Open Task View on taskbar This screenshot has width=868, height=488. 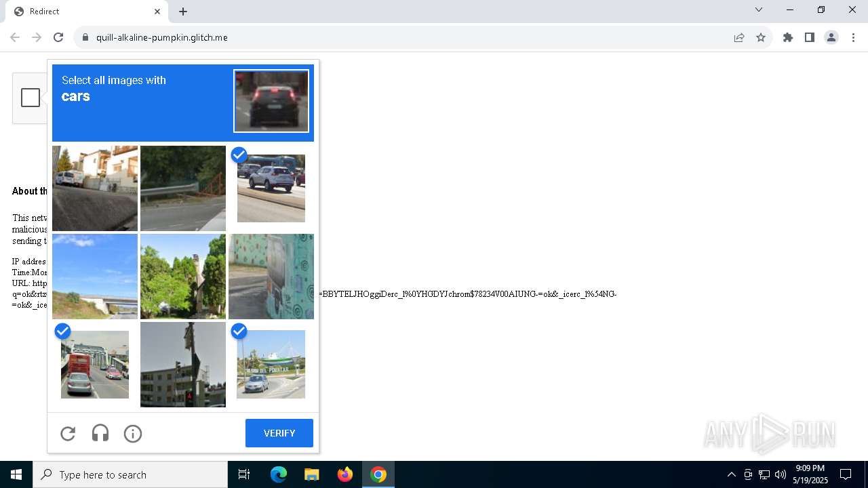(244, 474)
